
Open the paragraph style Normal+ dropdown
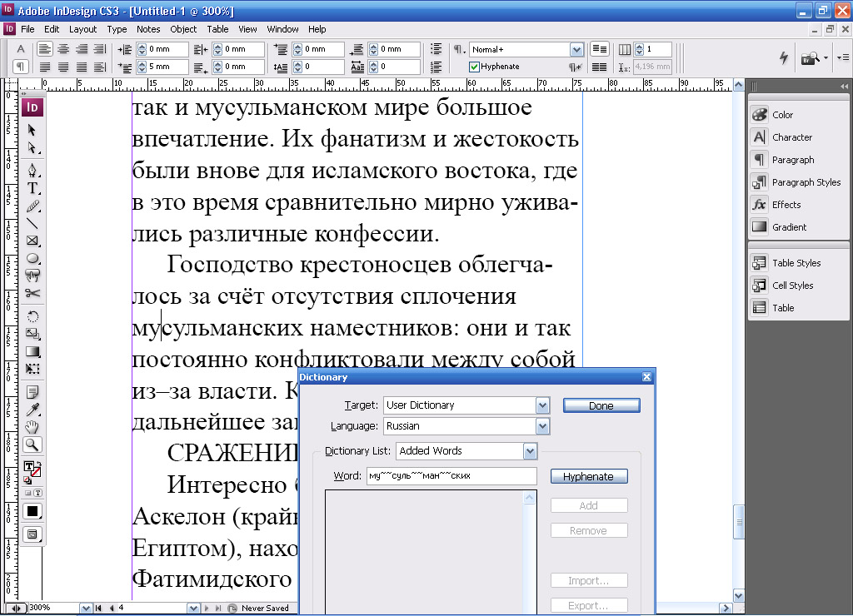pos(576,49)
